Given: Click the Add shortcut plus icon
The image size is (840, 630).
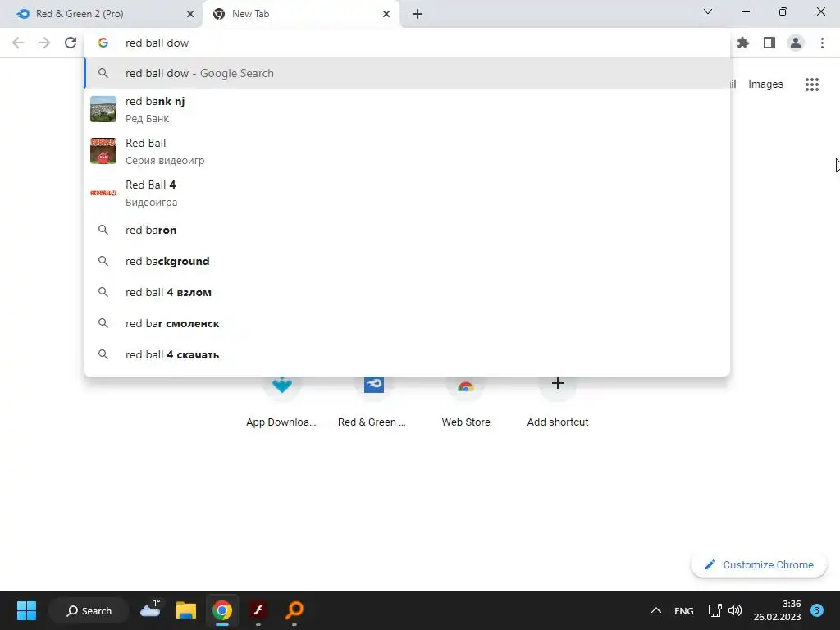Looking at the screenshot, I should point(558,383).
